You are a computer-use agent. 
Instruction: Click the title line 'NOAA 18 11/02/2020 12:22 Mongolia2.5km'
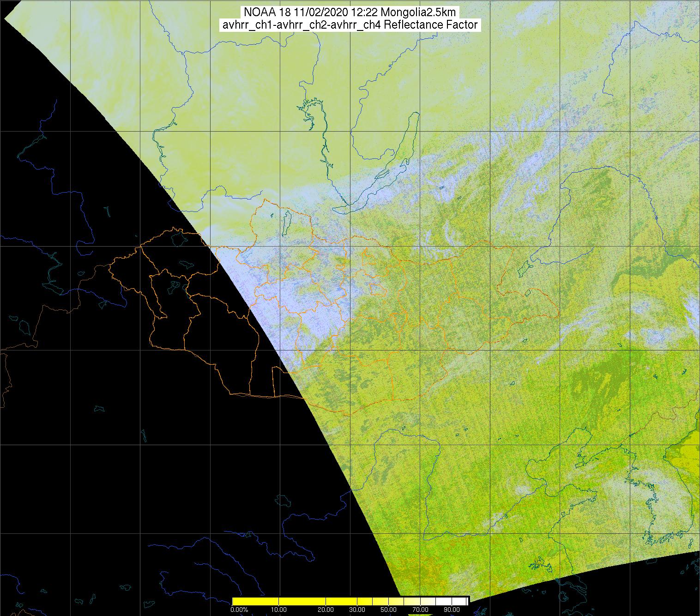[x=350, y=12]
